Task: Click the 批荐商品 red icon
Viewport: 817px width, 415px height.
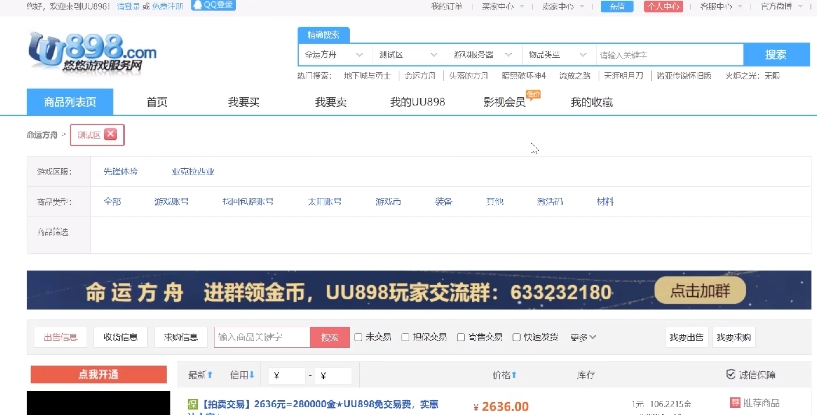Action: pos(735,402)
